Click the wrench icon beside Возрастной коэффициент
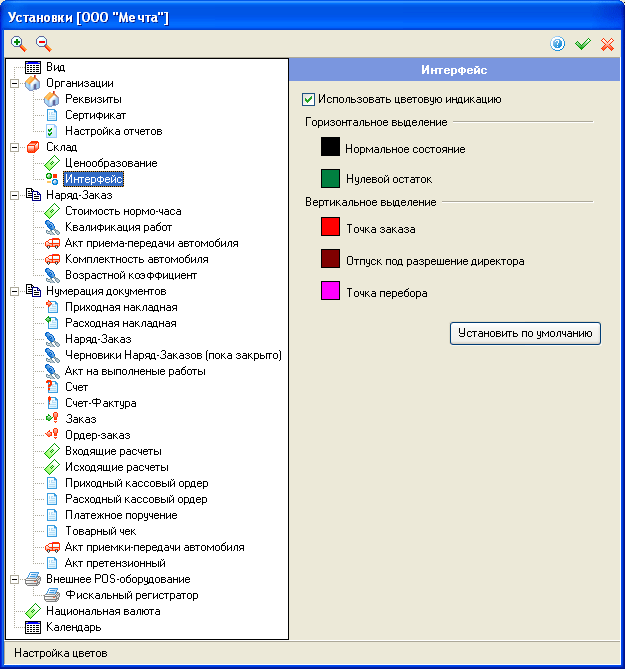 [52, 276]
